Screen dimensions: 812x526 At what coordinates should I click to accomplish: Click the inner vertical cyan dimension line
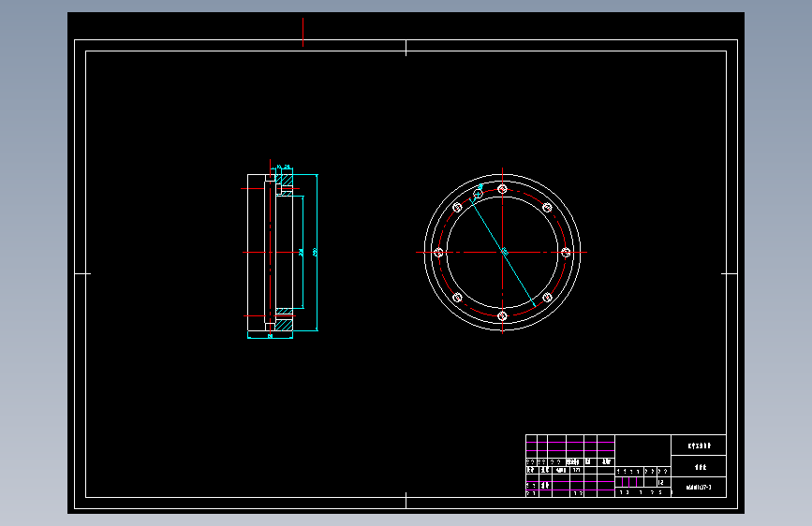pyautogui.click(x=303, y=252)
